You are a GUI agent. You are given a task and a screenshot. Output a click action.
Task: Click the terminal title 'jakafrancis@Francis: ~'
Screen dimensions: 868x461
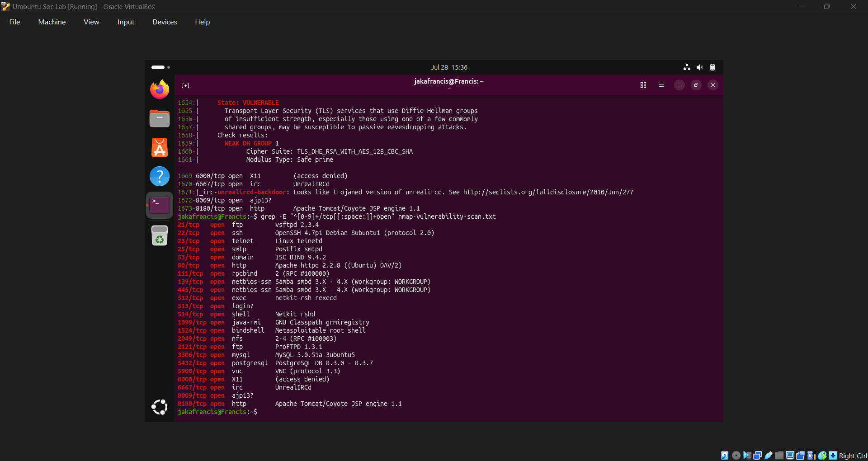coord(449,81)
